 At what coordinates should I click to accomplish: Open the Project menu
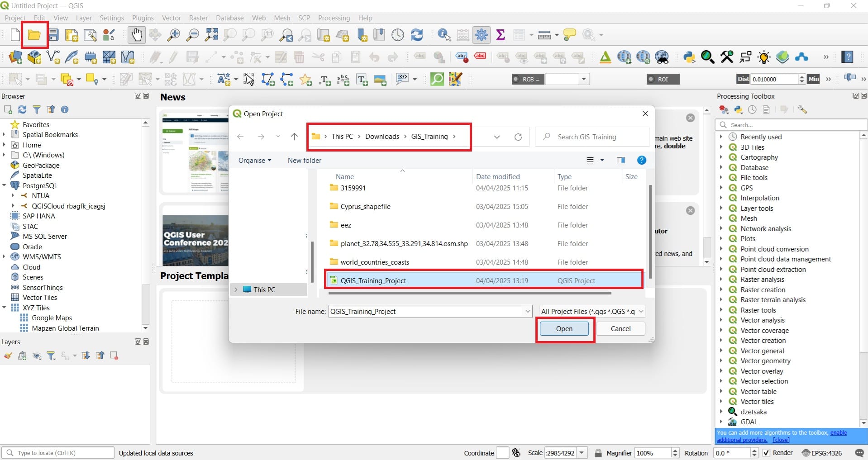point(15,18)
